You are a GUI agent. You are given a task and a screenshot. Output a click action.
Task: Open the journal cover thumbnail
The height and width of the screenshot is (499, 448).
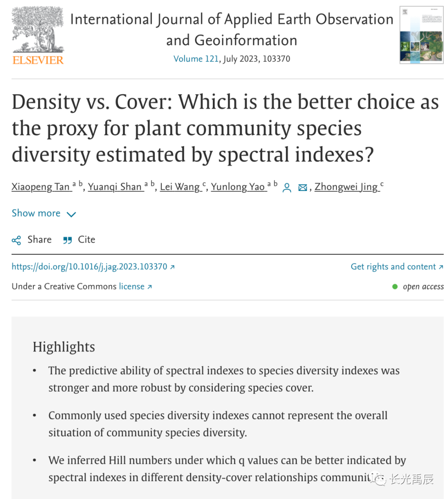(x=421, y=35)
